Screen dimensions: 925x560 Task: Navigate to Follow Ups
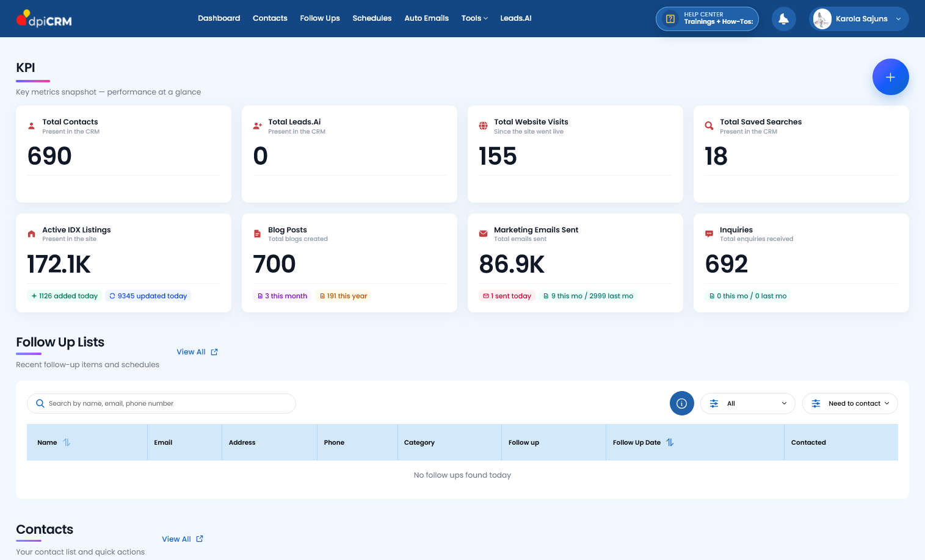320,18
